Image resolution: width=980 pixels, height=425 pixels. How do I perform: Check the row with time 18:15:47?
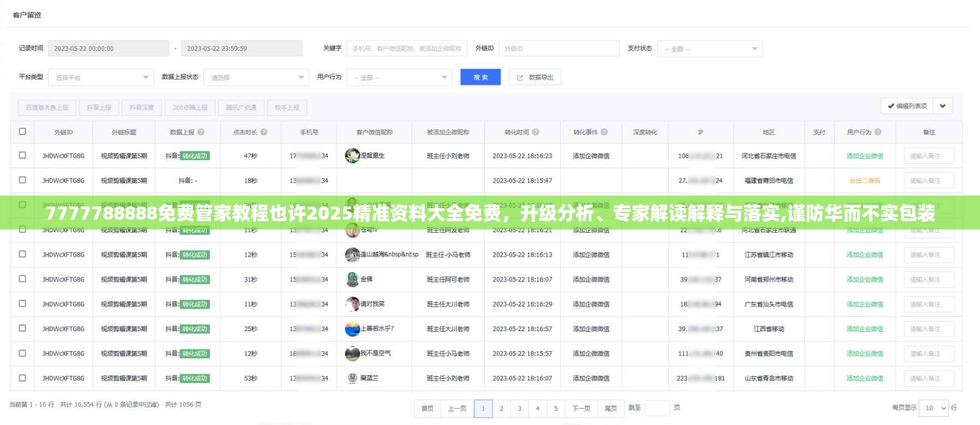pos(22,180)
